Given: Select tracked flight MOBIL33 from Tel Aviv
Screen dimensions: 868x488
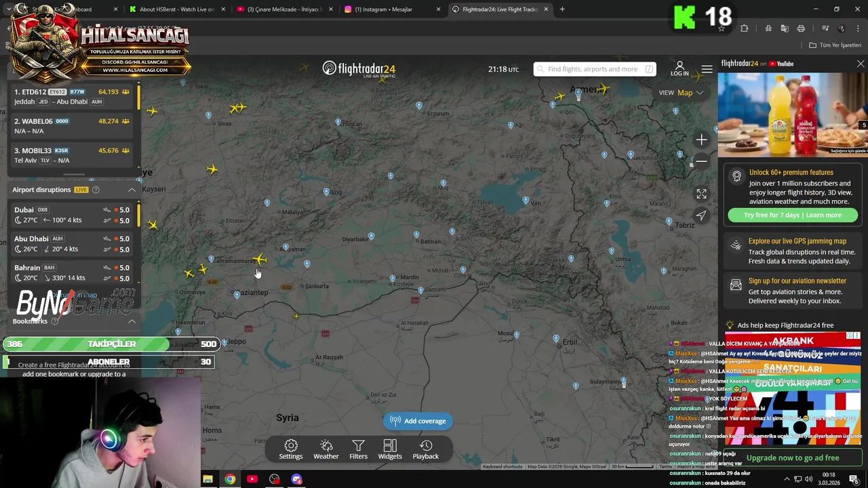Looking at the screenshot, I should 71,155.
